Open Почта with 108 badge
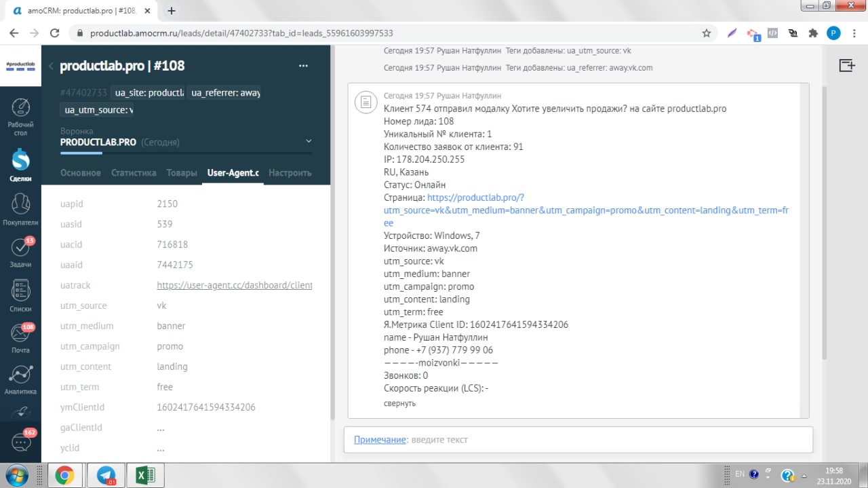Screen dimensions: 868x488 20,338
